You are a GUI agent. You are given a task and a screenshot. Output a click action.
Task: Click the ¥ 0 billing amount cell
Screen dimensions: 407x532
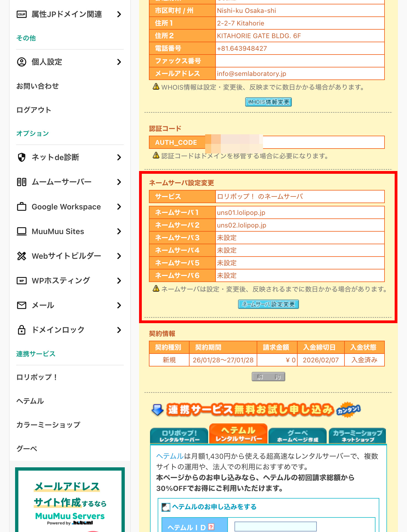coord(277,360)
